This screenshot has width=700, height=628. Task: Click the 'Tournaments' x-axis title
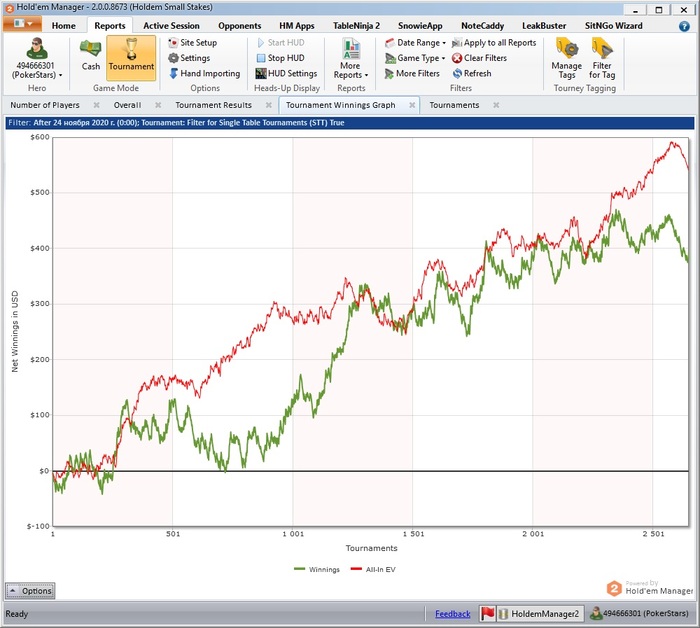click(371, 548)
